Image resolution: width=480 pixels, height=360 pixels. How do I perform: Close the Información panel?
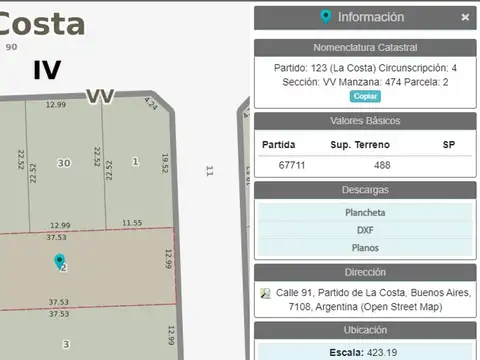tap(465, 17)
